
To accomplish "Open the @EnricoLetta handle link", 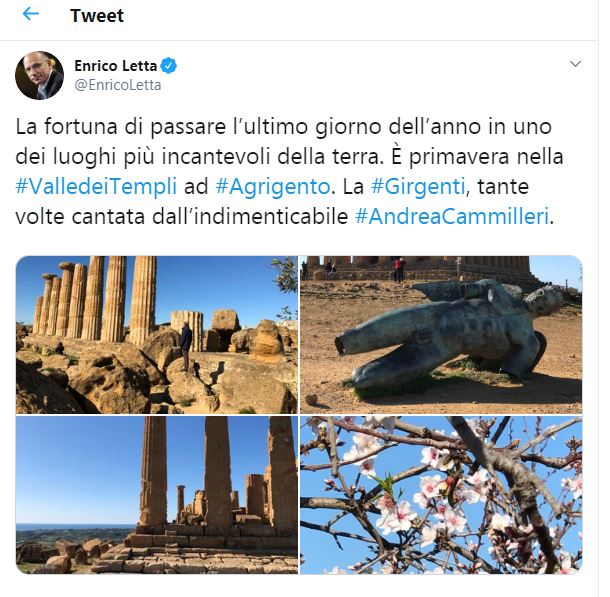I will click(x=117, y=85).
